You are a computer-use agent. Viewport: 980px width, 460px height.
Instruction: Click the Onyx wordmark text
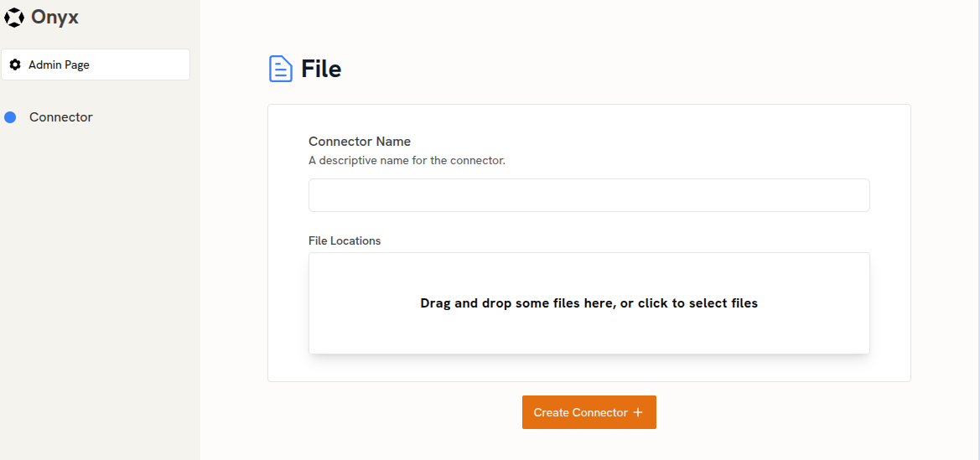click(x=54, y=18)
